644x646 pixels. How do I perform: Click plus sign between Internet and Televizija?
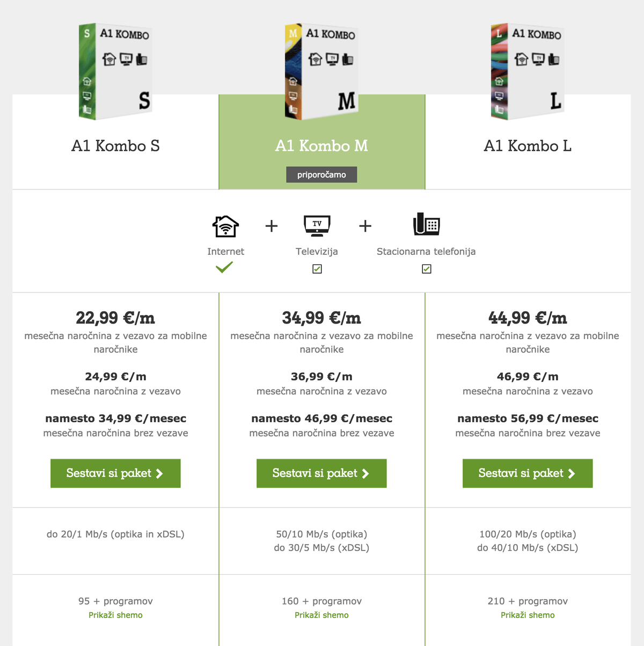point(272,226)
